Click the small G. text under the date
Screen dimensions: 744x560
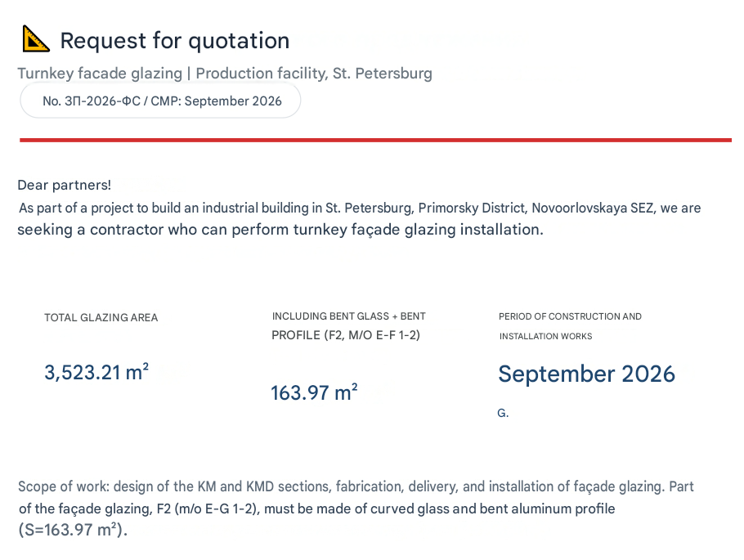tap(503, 414)
